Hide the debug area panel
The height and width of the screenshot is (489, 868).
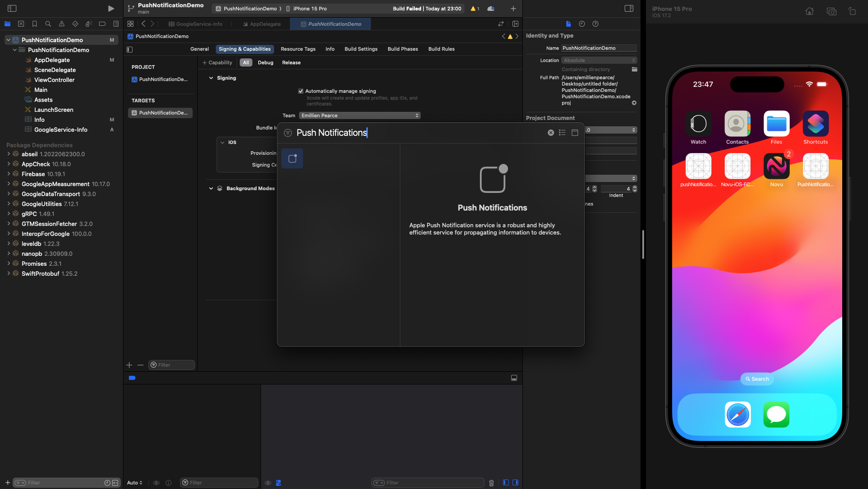514,378
